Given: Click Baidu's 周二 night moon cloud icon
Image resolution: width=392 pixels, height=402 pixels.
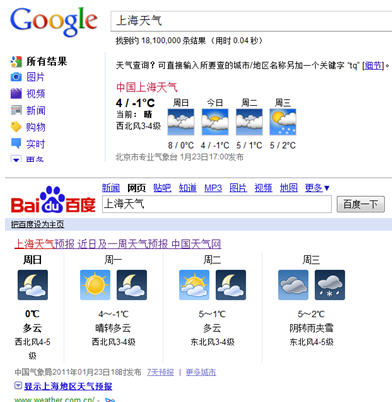Looking at the screenshot, I should click(x=231, y=285).
